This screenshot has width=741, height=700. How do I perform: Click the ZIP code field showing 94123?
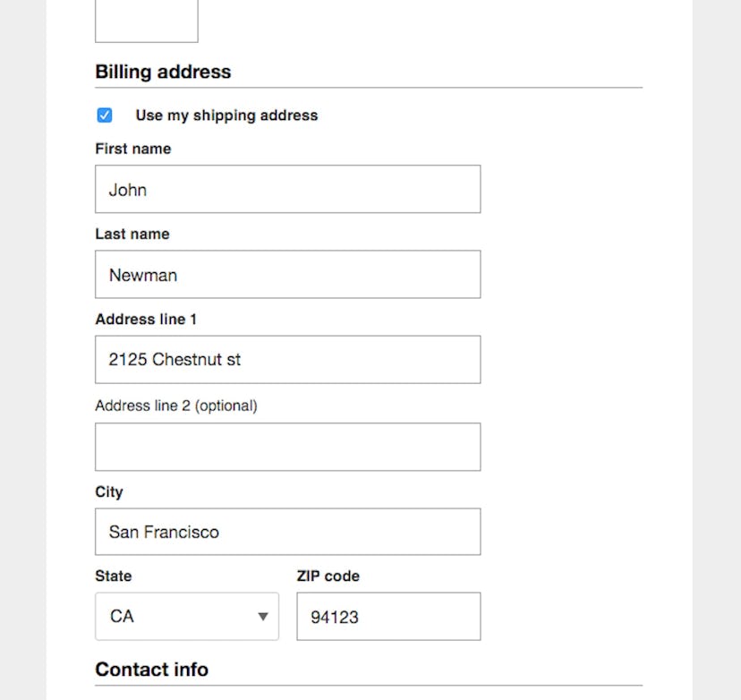click(388, 616)
